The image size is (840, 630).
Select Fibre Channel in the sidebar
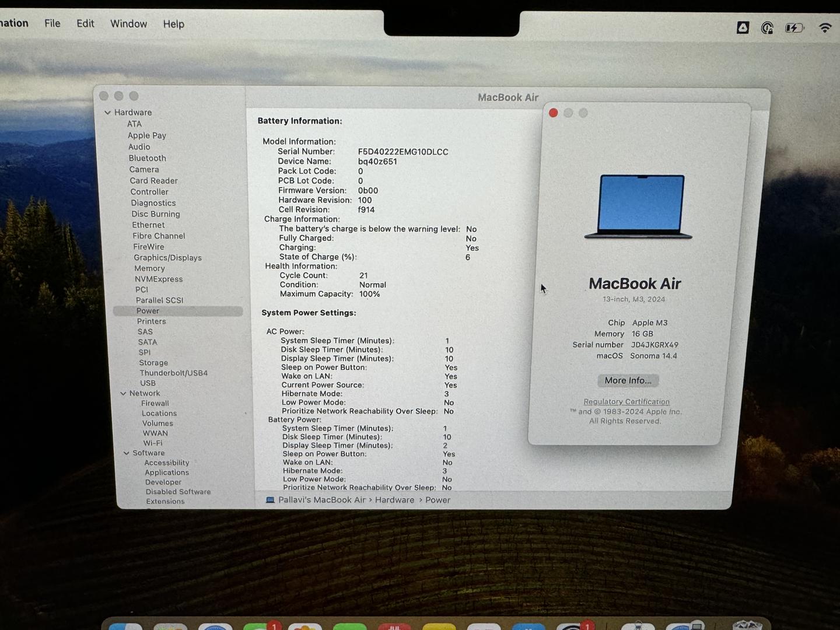[x=159, y=236]
